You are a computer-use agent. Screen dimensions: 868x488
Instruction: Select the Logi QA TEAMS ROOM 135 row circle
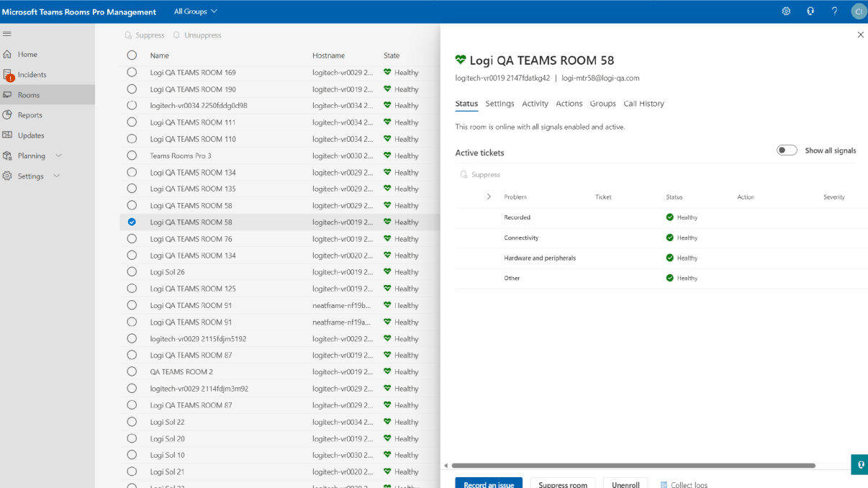pos(132,189)
